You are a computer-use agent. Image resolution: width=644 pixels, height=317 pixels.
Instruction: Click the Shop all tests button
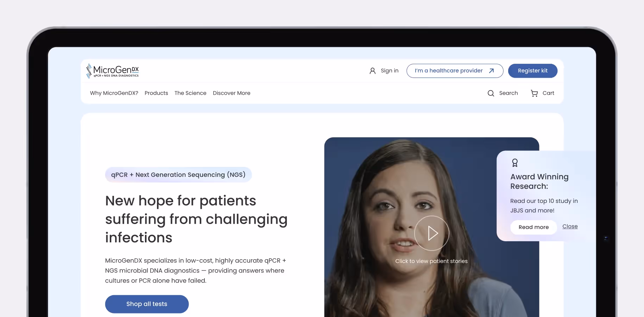tap(147, 304)
